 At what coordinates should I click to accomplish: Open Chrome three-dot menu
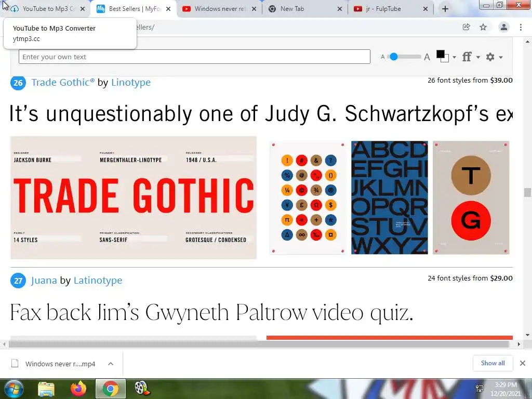point(521,27)
